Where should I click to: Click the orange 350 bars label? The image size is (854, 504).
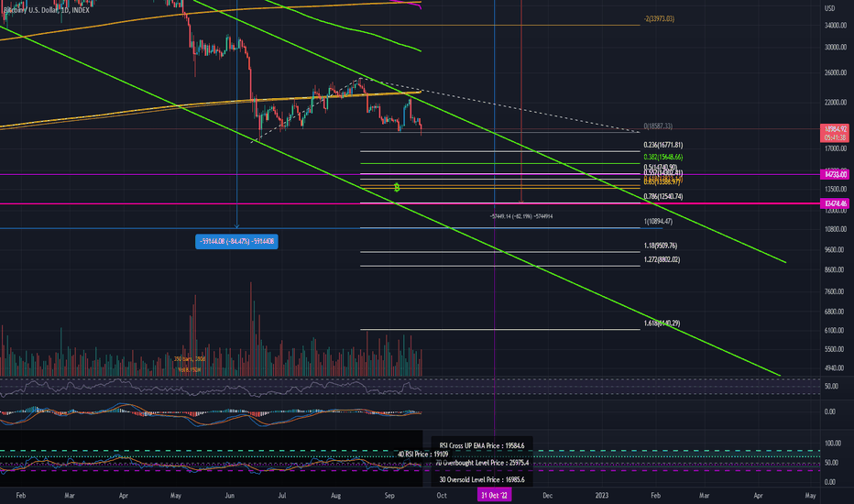(190, 359)
